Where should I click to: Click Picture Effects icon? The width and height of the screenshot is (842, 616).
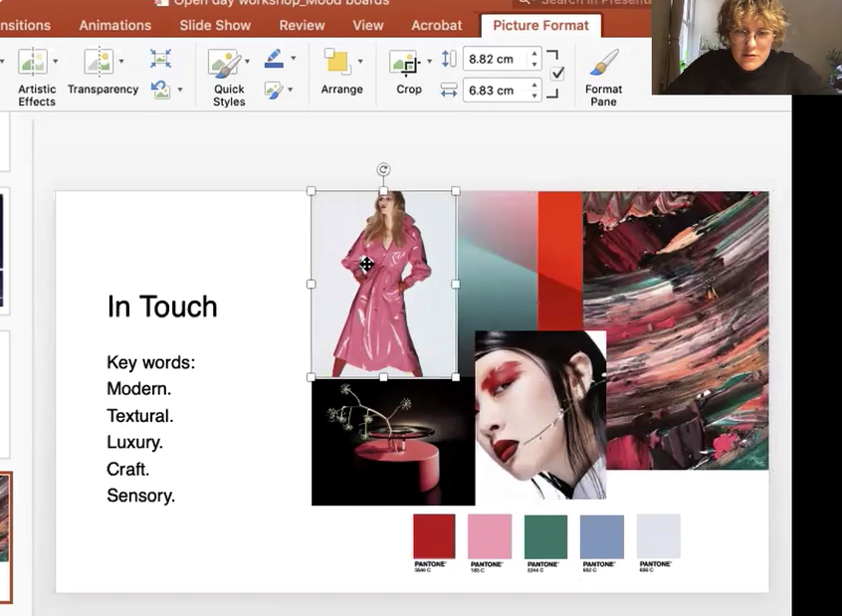coord(274,90)
